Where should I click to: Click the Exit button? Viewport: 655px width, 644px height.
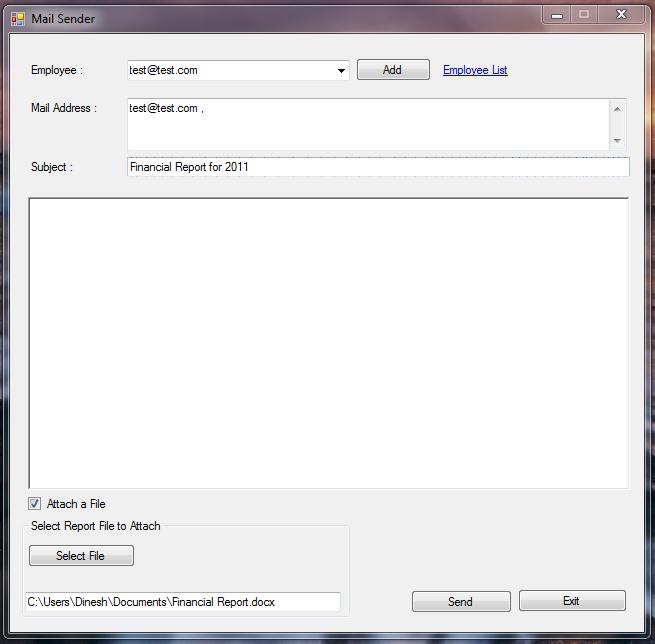(572, 601)
